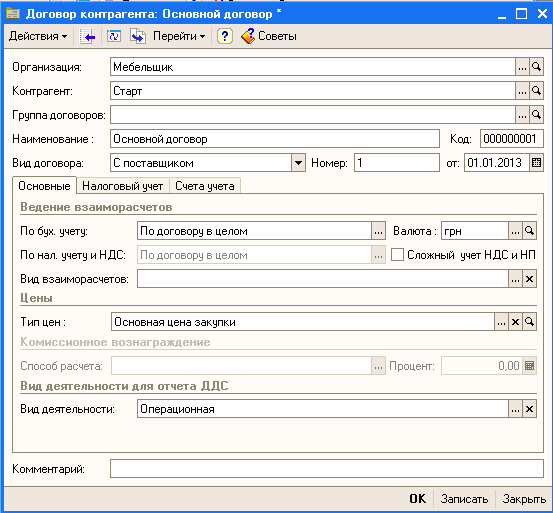
Task: Open the Счета учета tab
Action: click(205, 186)
